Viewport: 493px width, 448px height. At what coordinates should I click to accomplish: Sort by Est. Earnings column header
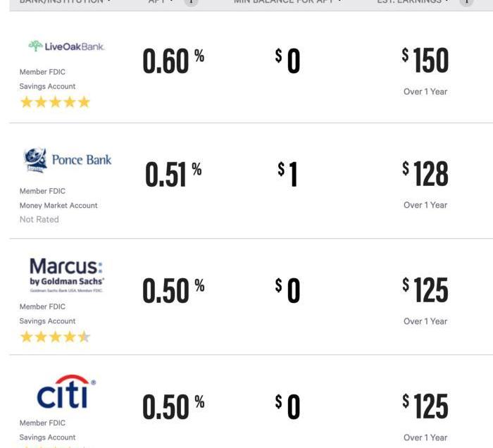[x=413, y=1]
